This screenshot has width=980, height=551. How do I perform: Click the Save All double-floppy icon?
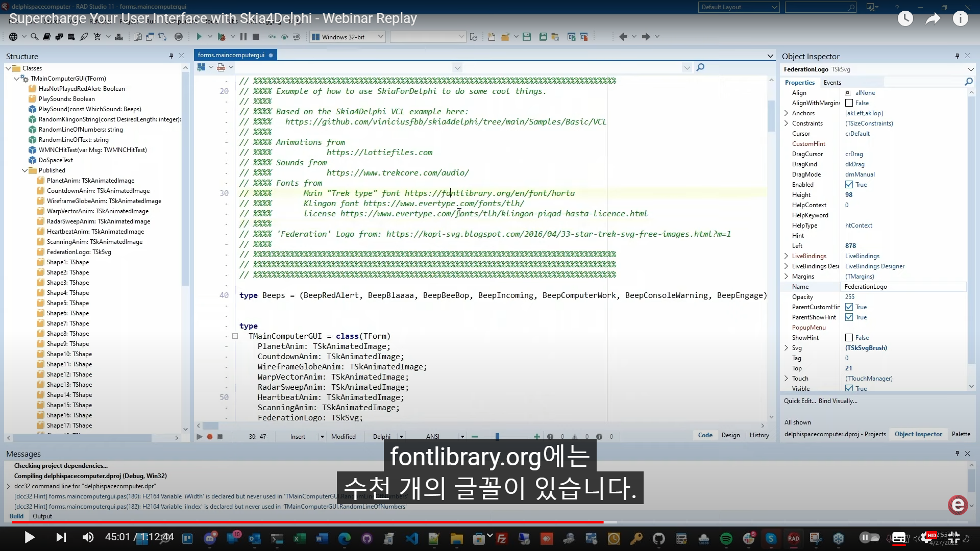[543, 37]
